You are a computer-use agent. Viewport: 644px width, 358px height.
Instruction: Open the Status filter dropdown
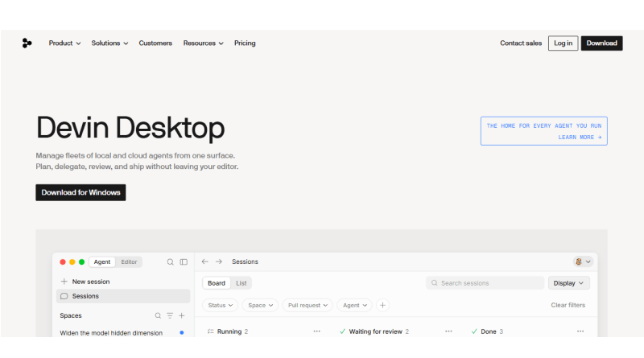click(x=220, y=305)
